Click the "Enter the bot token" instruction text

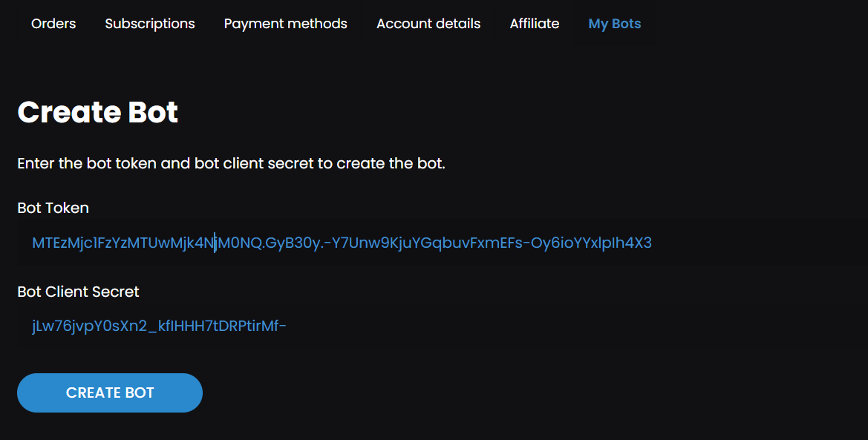click(x=231, y=163)
